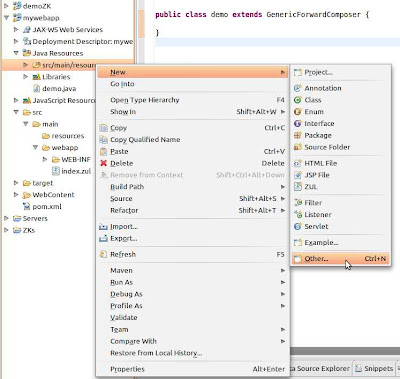Select Other... in the New submenu

340,259
